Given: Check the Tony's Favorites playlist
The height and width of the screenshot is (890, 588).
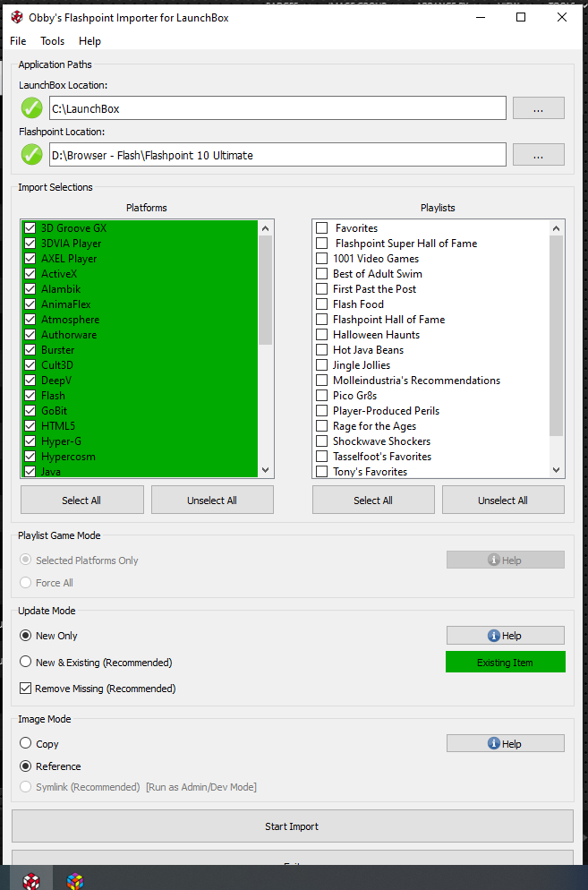Looking at the screenshot, I should [322, 471].
